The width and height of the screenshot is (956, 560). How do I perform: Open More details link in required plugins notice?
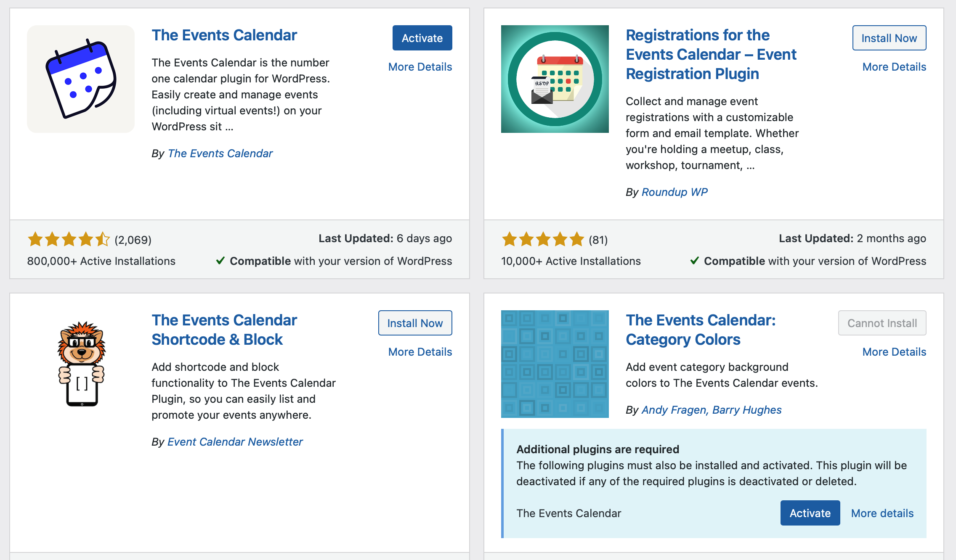[x=882, y=513]
